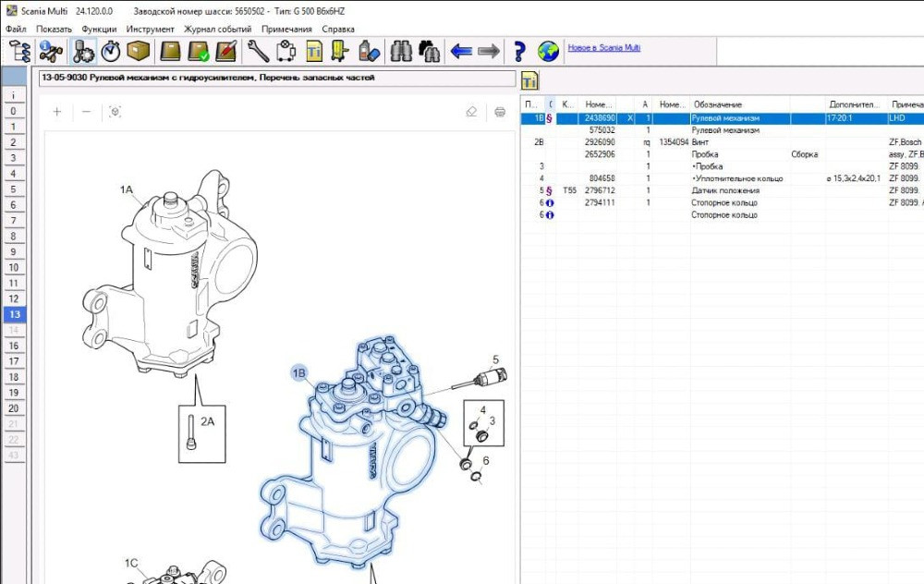
Task: Zoom in on the diagram with plus
Action: point(57,112)
